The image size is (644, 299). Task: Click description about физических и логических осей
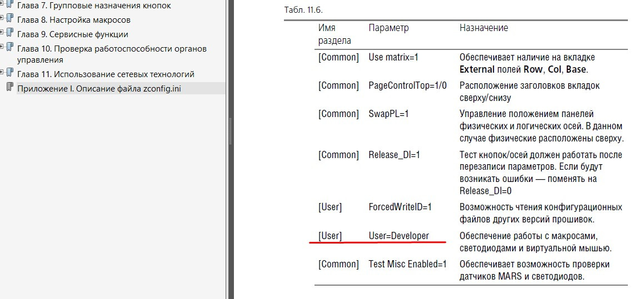(x=542, y=126)
